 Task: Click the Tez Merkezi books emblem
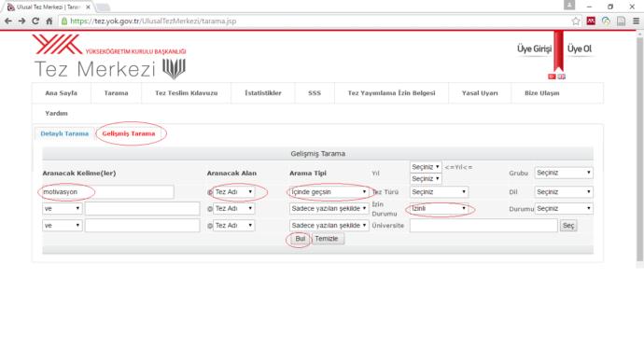[x=175, y=68]
